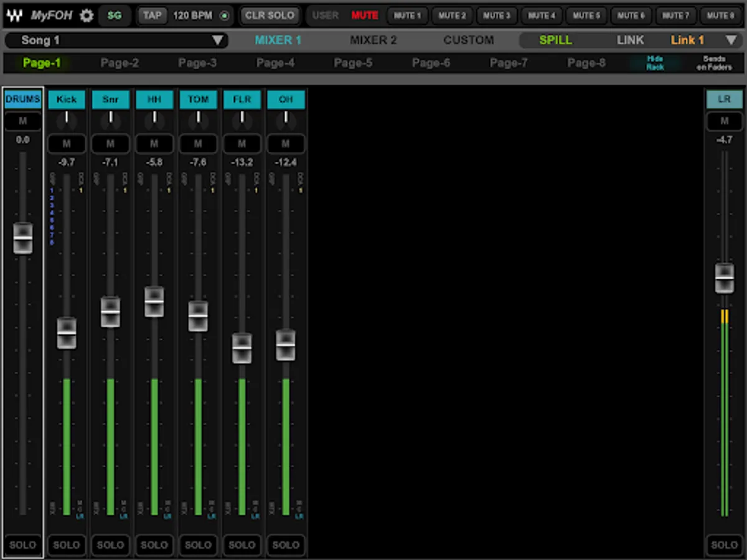The width and height of the screenshot is (747, 560).
Task: Tap the TAP tempo button
Action: (x=152, y=16)
